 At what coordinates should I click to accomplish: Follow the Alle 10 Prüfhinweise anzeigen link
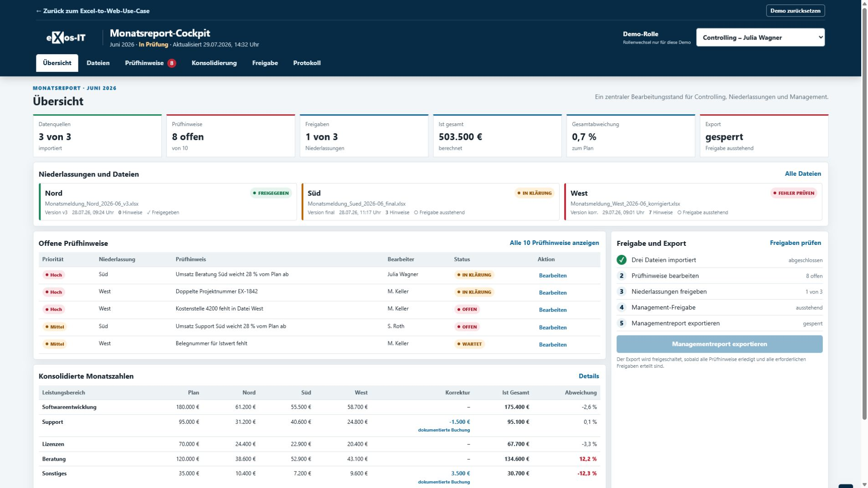click(x=554, y=243)
